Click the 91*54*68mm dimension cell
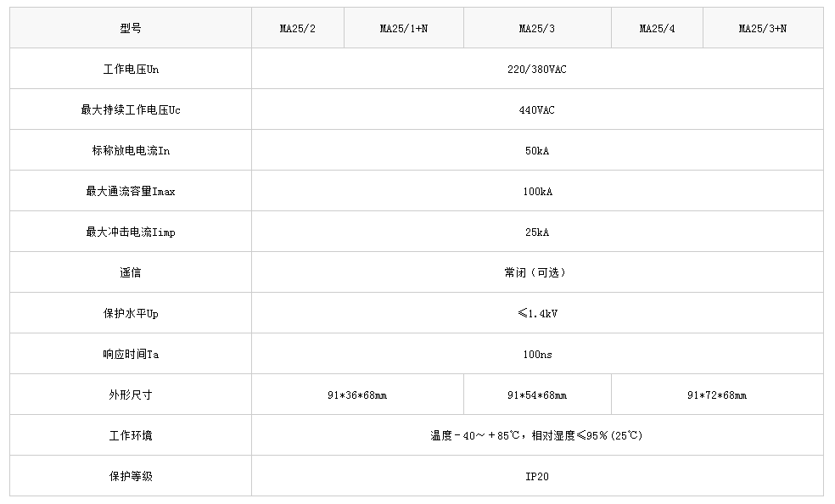This screenshot has height=504, width=835. (537, 395)
